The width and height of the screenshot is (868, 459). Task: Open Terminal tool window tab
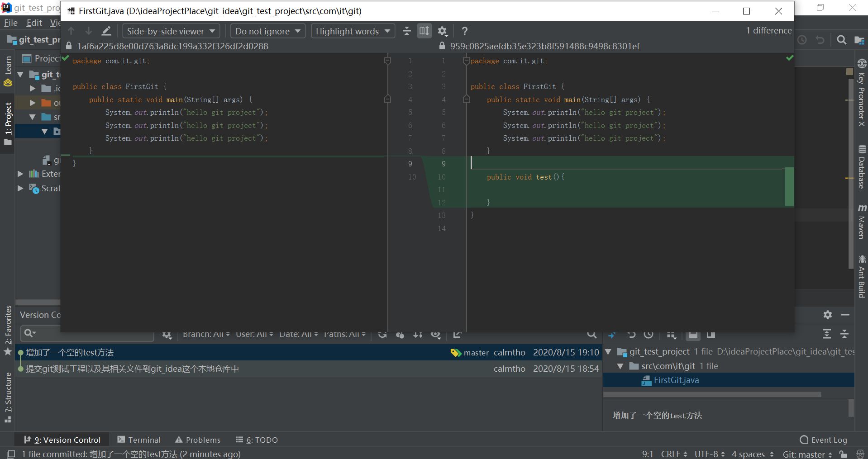coord(138,440)
